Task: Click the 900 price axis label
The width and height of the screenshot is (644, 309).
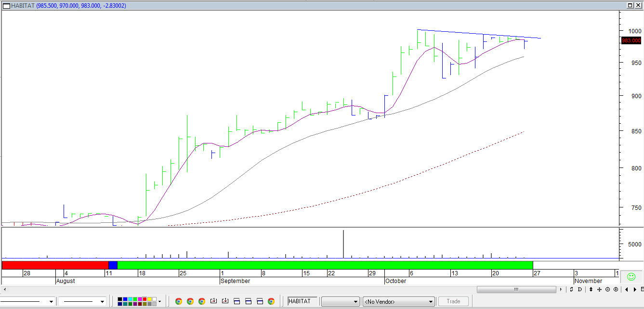Action: [636, 96]
